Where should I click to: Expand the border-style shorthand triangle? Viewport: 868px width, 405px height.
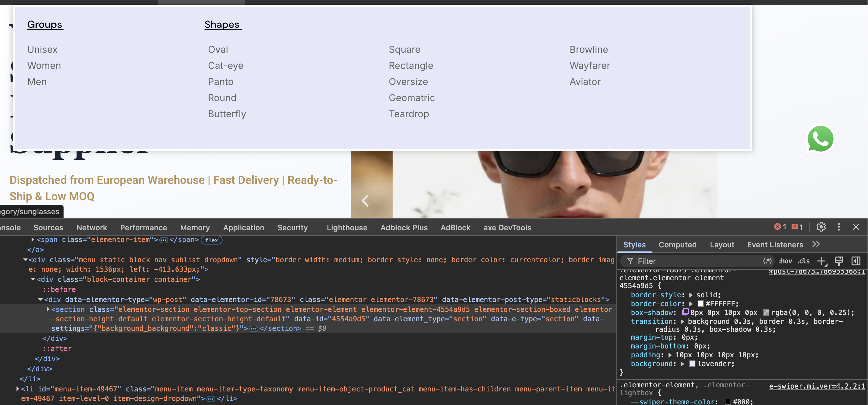click(691, 295)
